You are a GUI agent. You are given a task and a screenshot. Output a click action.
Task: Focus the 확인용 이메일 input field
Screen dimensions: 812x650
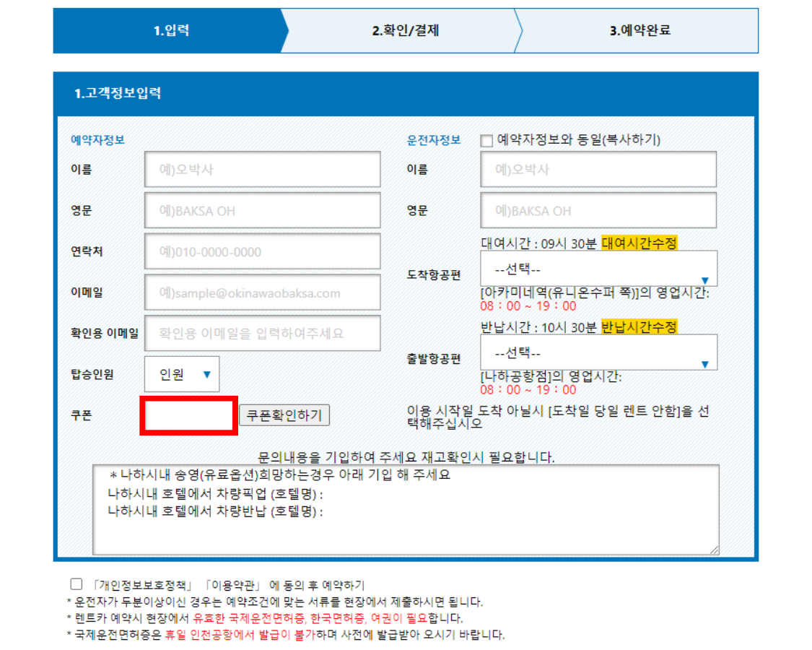pos(262,334)
